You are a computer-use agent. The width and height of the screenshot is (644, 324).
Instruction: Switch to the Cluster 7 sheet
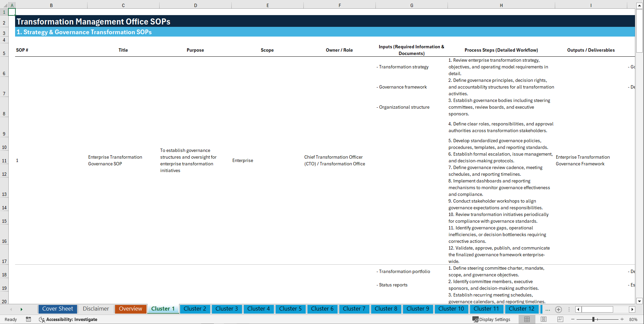click(354, 309)
